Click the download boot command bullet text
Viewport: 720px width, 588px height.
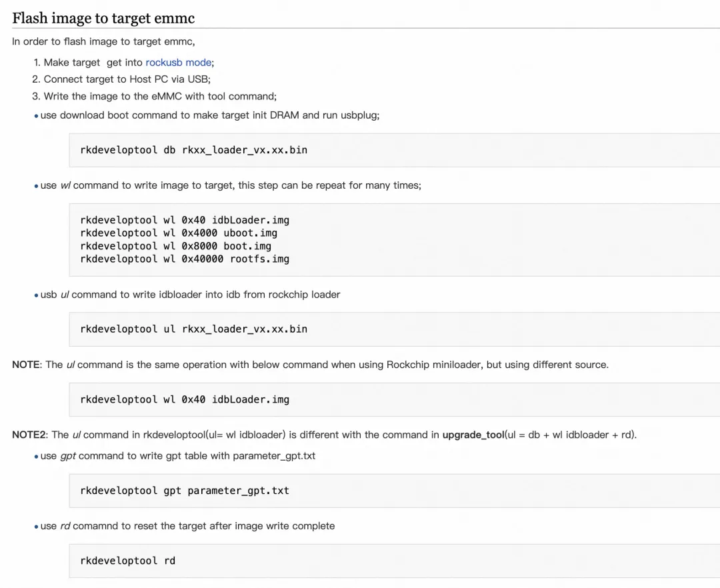coord(210,115)
